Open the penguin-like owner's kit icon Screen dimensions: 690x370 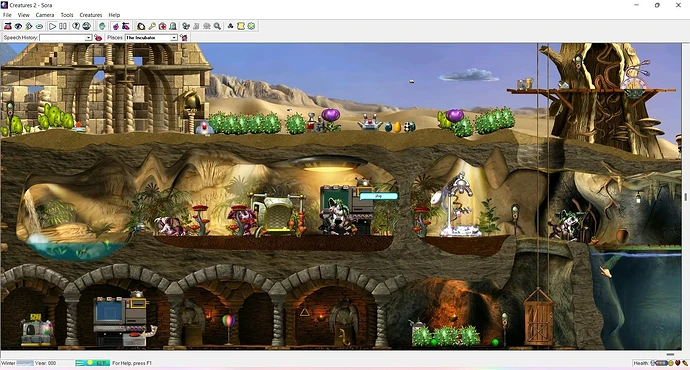pyautogui.click(x=141, y=26)
